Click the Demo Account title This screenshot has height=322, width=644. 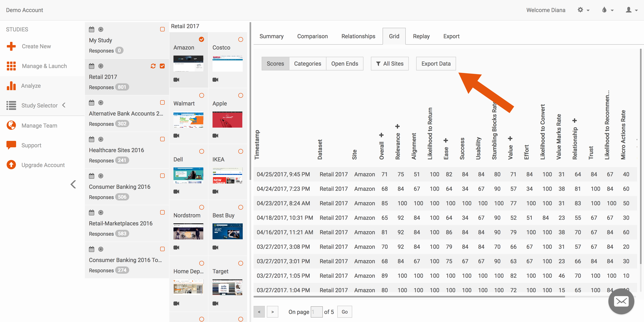pos(25,10)
